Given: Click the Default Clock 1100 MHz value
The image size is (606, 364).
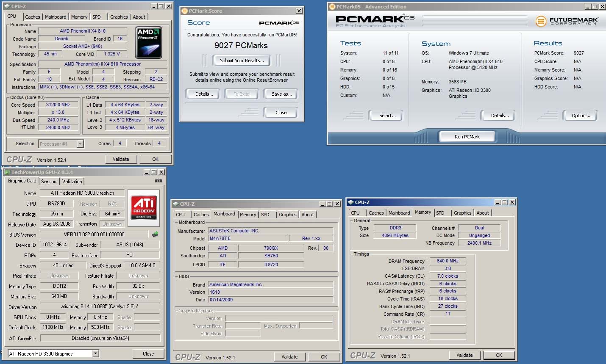Looking at the screenshot, I should point(53,327).
